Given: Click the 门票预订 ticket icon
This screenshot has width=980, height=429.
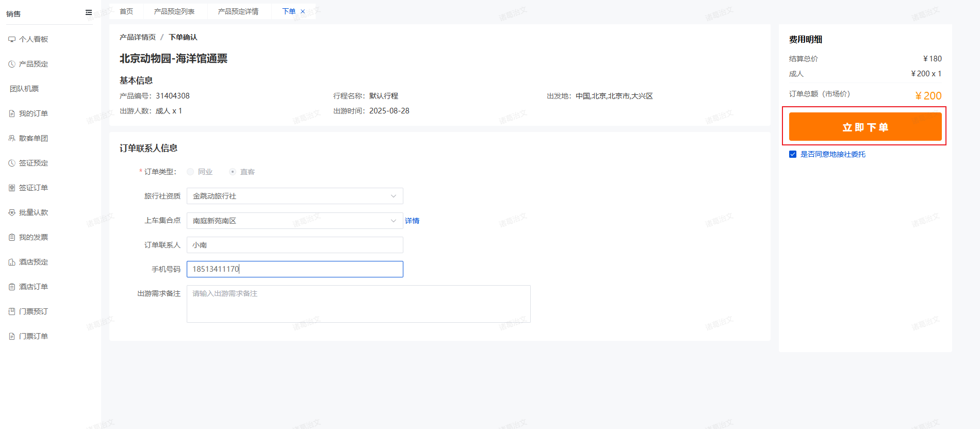Looking at the screenshot, I should tap(12, 311).
